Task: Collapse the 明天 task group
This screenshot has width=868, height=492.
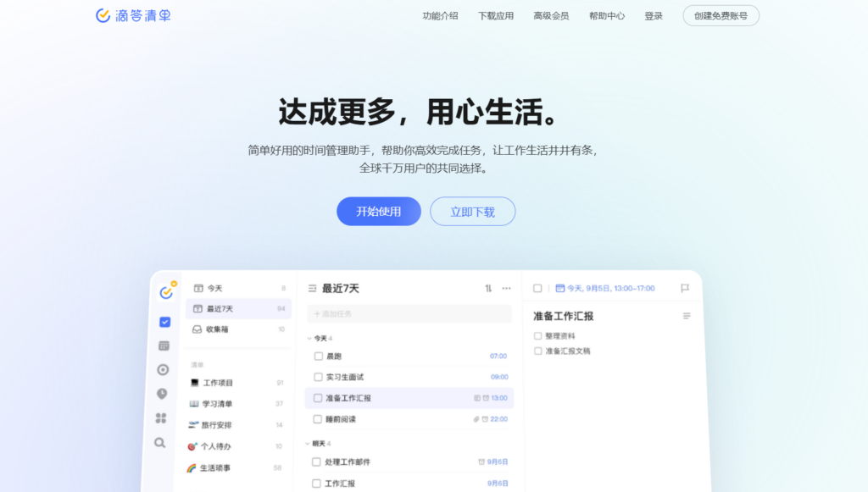Action: (x=308, y=445)
